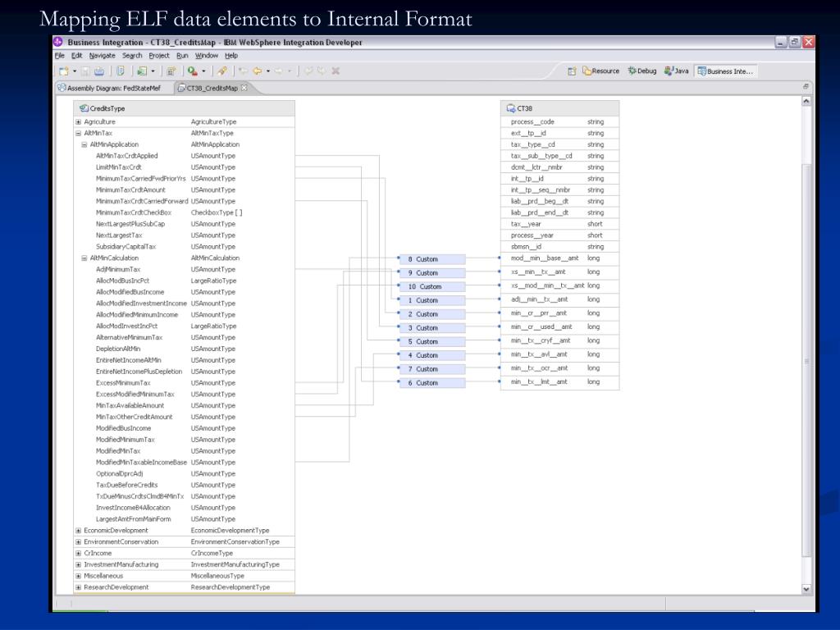Click the New wizard toolbar icon
Image resolution: width=840 pixels, height=630 pixels.
click(x=64, y=71)
